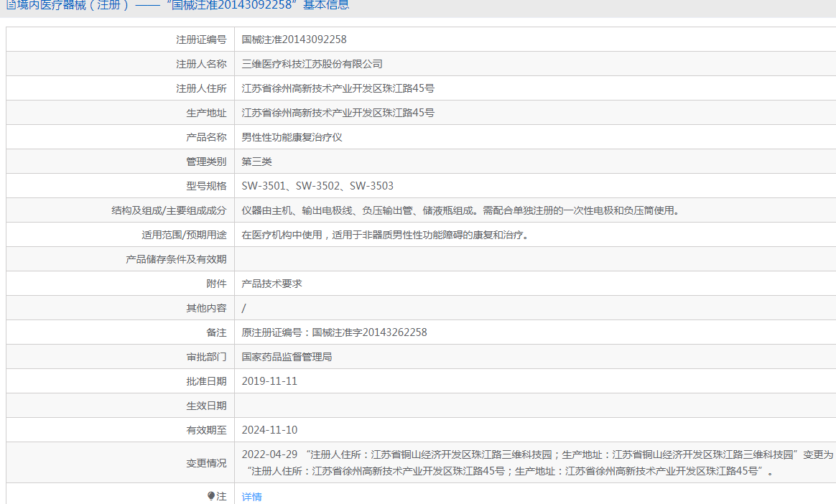Screen dimensions: 836x504
Task: Select the approval date 2019-11-11
Action: tap(269, 381)
